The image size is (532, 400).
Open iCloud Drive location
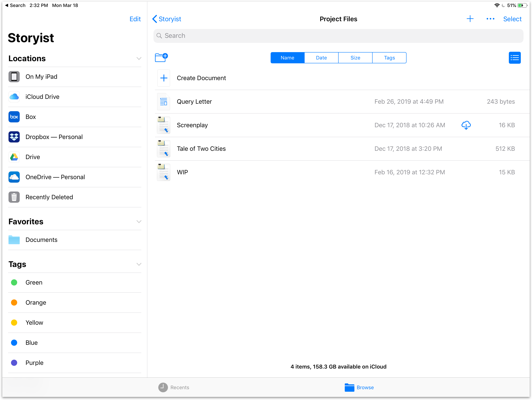tap(75, 97)
